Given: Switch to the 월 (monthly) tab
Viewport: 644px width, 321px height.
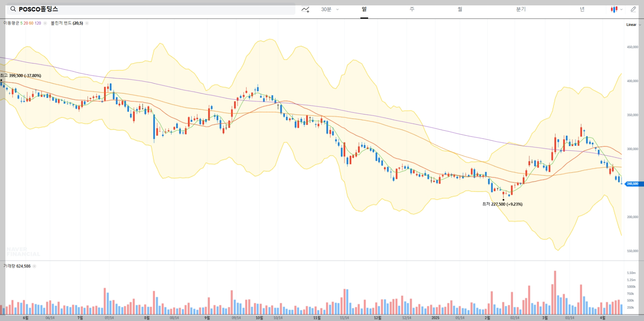Looking at the screenshot, I should click(x=460, y=9).
